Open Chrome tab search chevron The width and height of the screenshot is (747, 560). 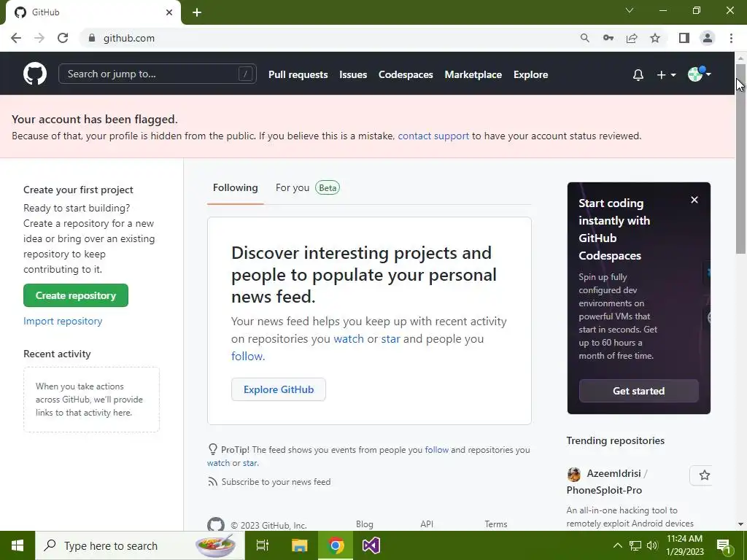pyautogui.click(x=630, y=10)
